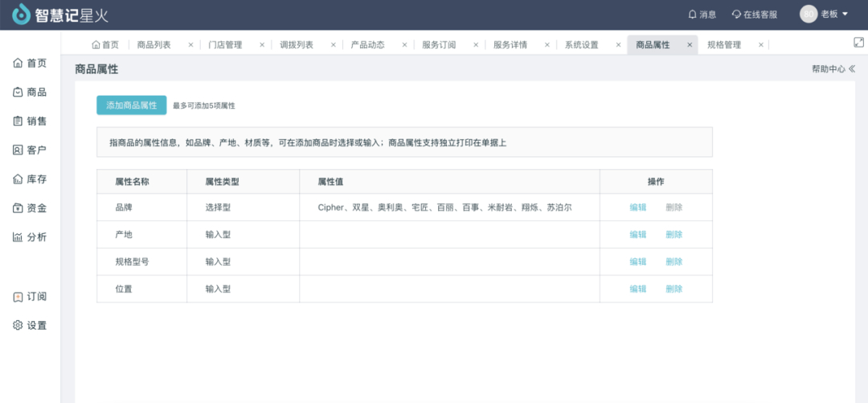Collapse the 帮助中心 help center panel

[852, 69]
